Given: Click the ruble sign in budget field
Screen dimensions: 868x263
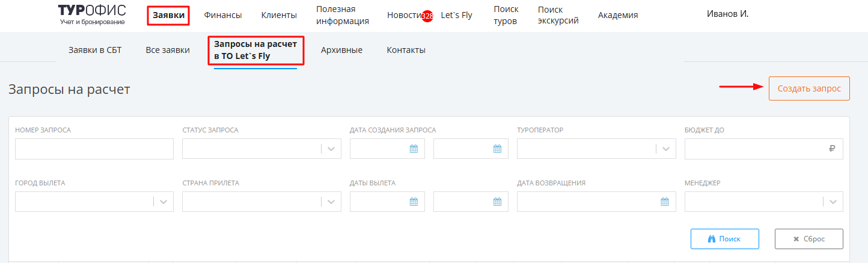Looking at the screenshot, I should (832, 149).
